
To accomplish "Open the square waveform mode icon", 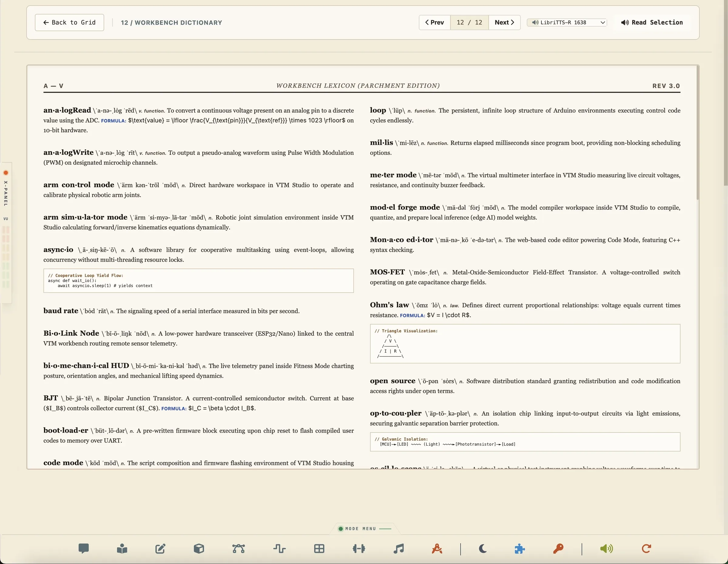I will 279,549.
